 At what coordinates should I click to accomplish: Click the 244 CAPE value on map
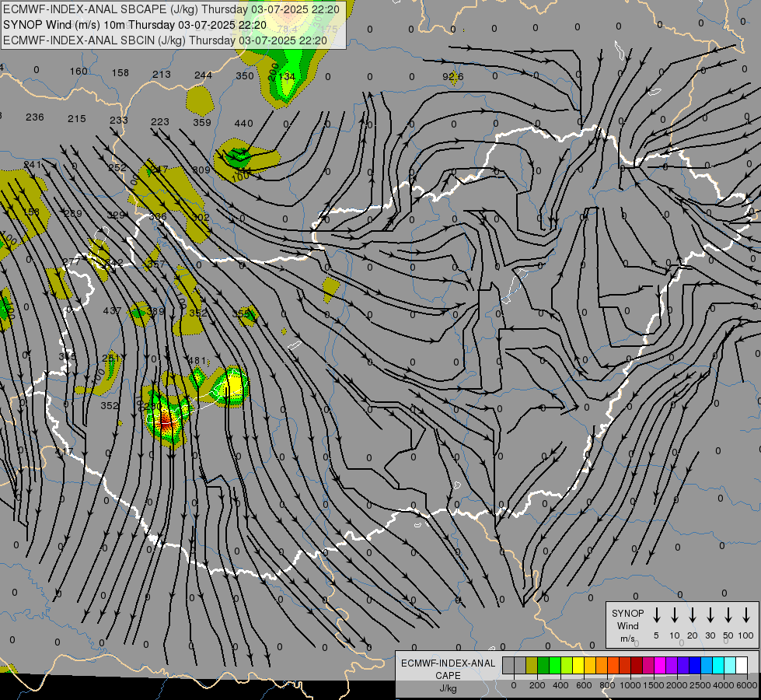pyautogui.click(x=203, y=75)
